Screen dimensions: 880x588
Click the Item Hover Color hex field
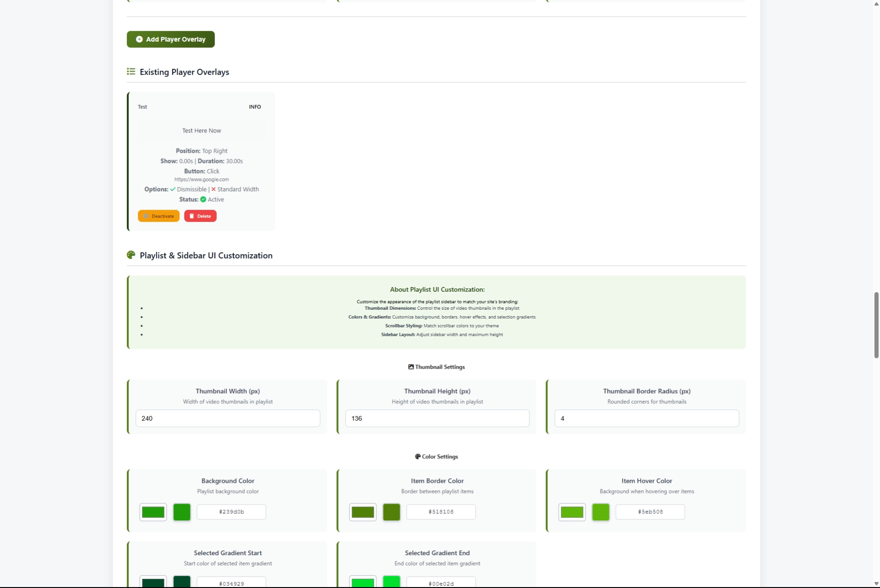click(650, 512)
